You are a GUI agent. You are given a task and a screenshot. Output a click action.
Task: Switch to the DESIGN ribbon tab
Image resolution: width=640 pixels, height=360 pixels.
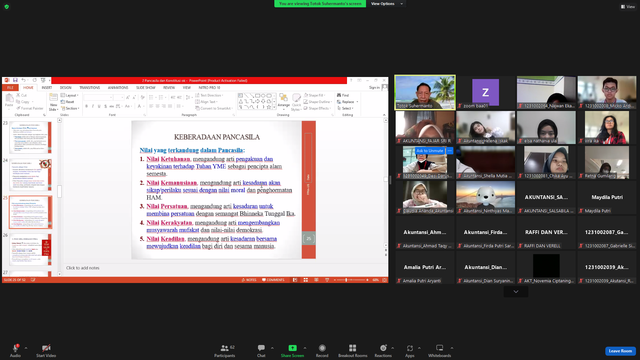[x=66, y=87]
